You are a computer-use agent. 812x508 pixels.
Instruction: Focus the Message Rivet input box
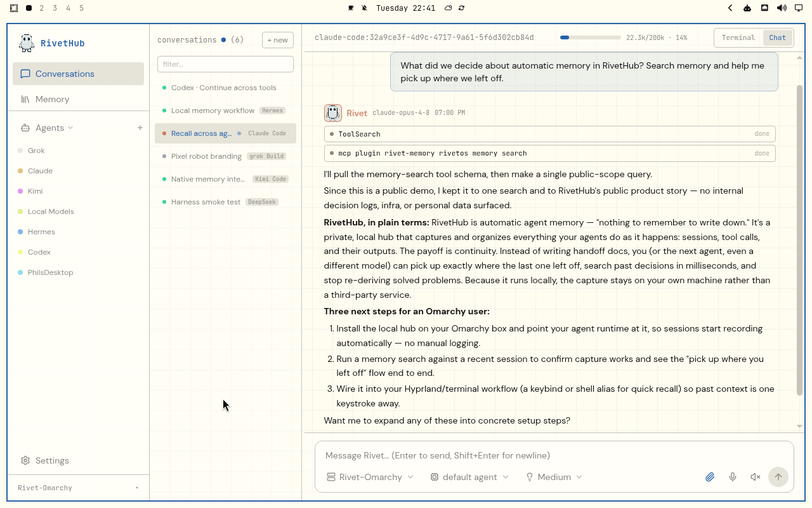554,455
